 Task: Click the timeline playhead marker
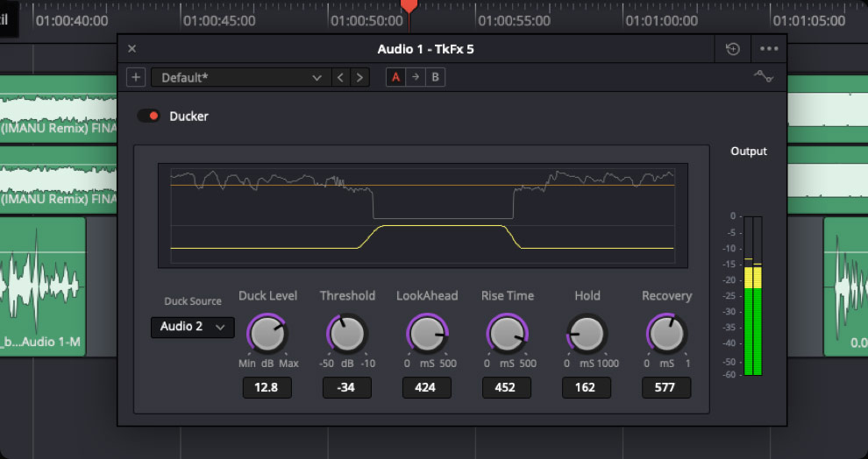coord(409,7)
